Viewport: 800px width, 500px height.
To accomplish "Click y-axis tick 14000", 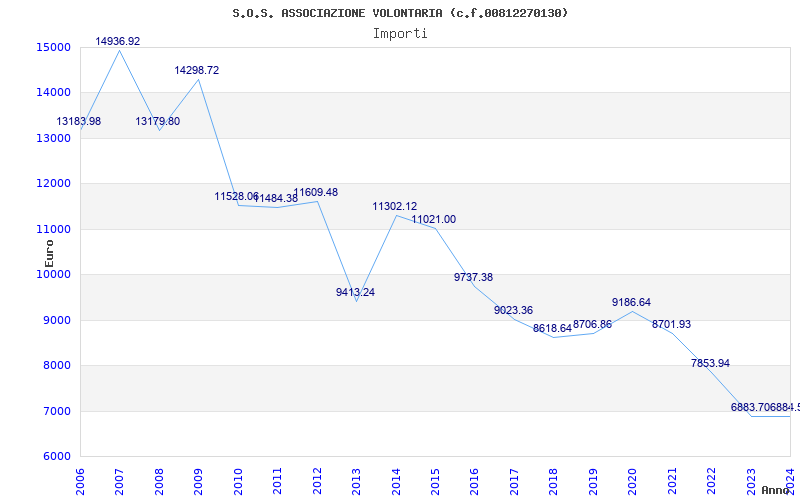I will (x=53, y=93).
